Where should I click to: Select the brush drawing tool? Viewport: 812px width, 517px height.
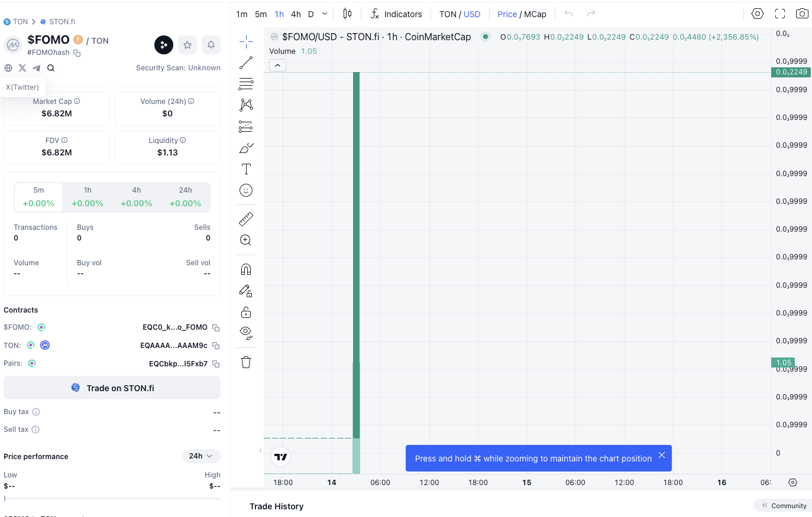[246, 148]
